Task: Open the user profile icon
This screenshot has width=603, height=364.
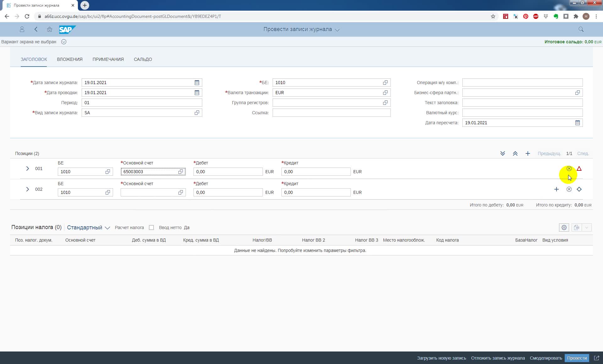Action: (x=22, y=29)
